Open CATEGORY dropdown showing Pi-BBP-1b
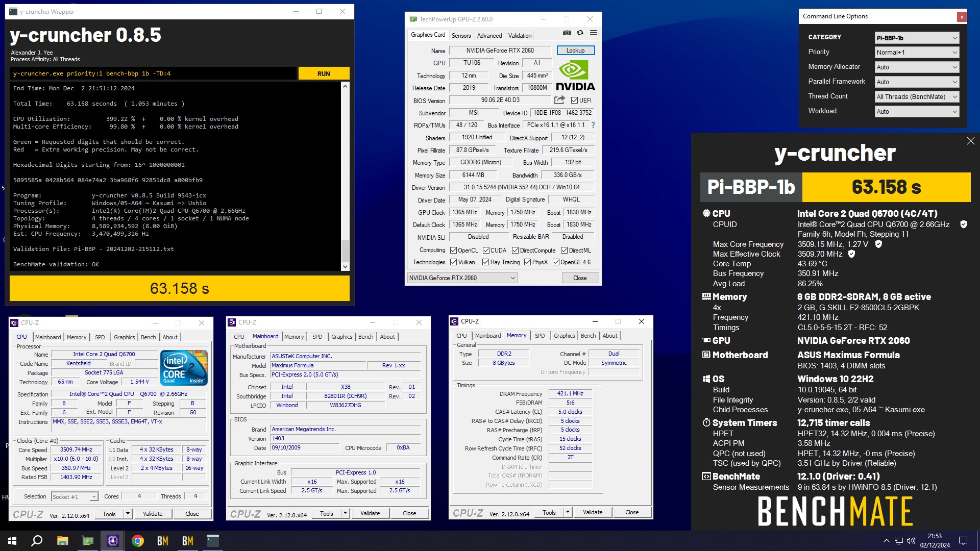 917,38
